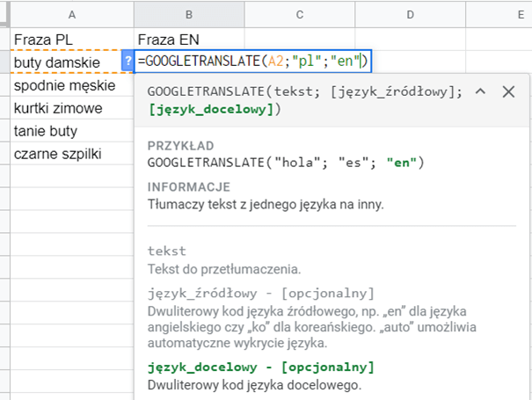Select column C header

300,14
